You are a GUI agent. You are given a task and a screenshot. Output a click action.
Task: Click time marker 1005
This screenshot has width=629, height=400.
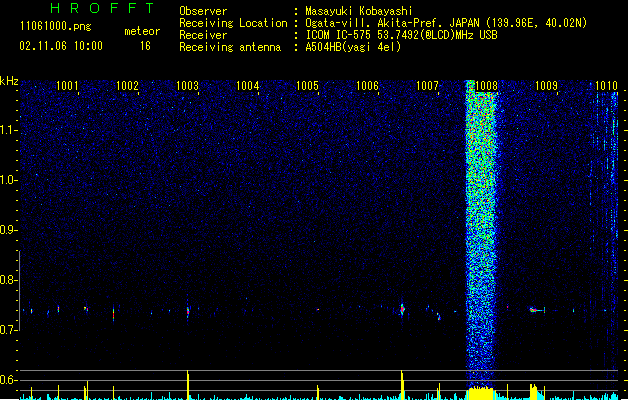[307, 86]
